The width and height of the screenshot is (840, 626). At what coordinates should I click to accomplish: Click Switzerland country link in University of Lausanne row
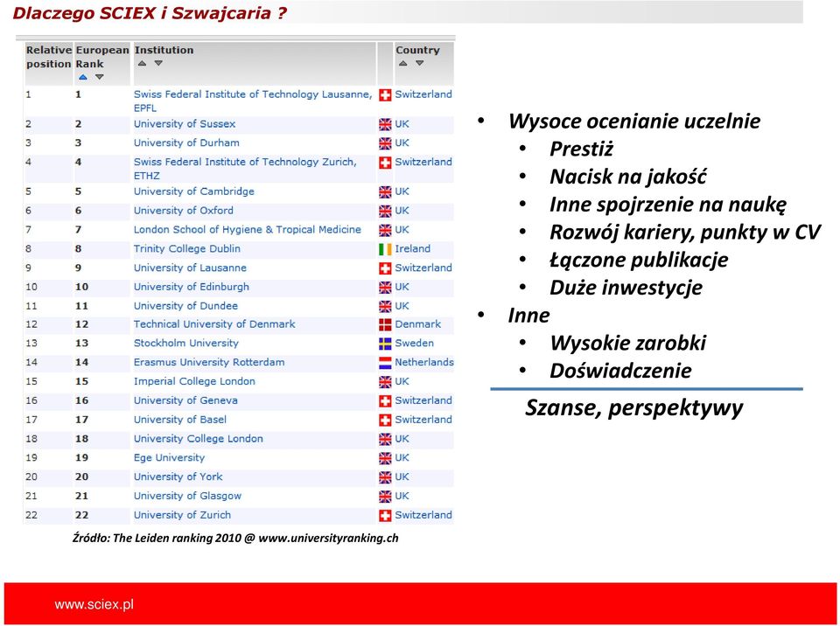click(x=423, y=268)
